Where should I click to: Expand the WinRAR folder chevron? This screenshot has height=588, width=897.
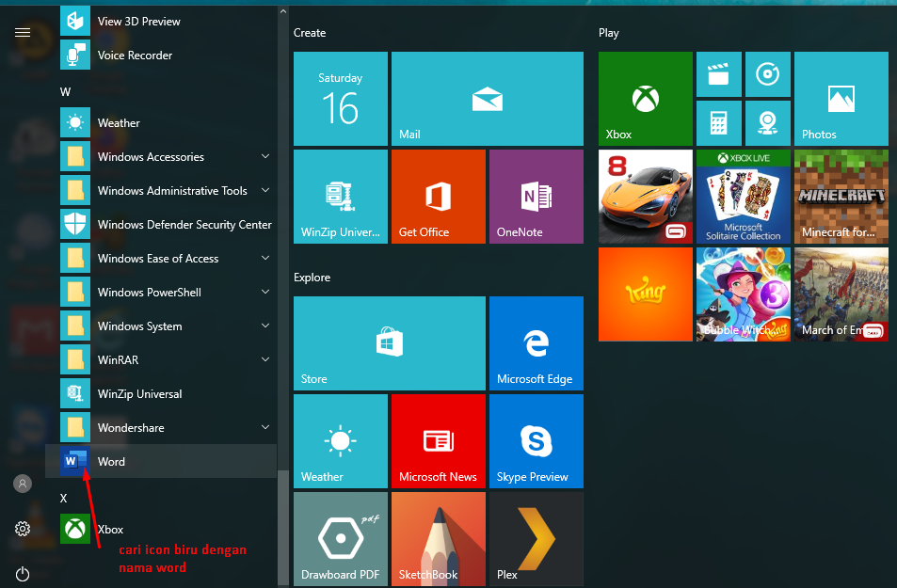coord(265,359)
